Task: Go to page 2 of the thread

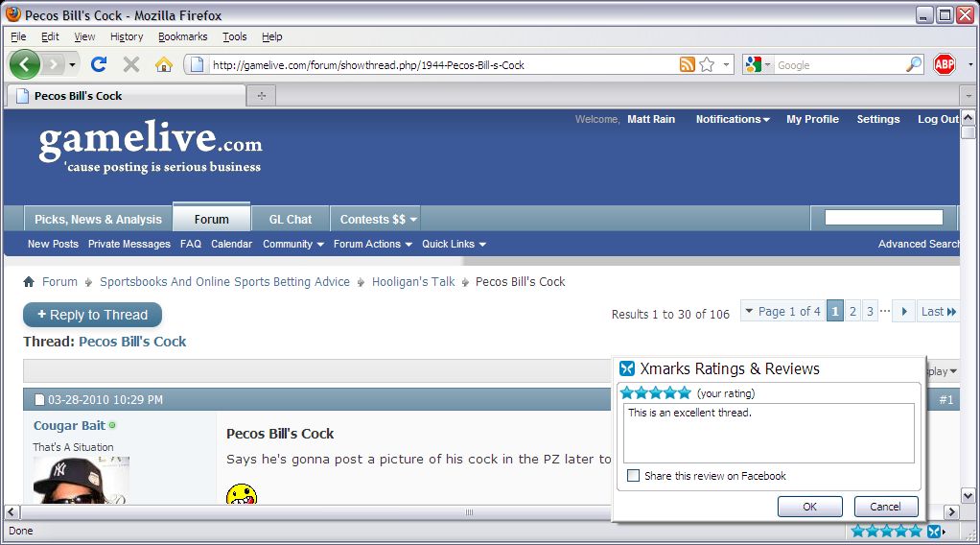Action: click(x=852, y=311)
